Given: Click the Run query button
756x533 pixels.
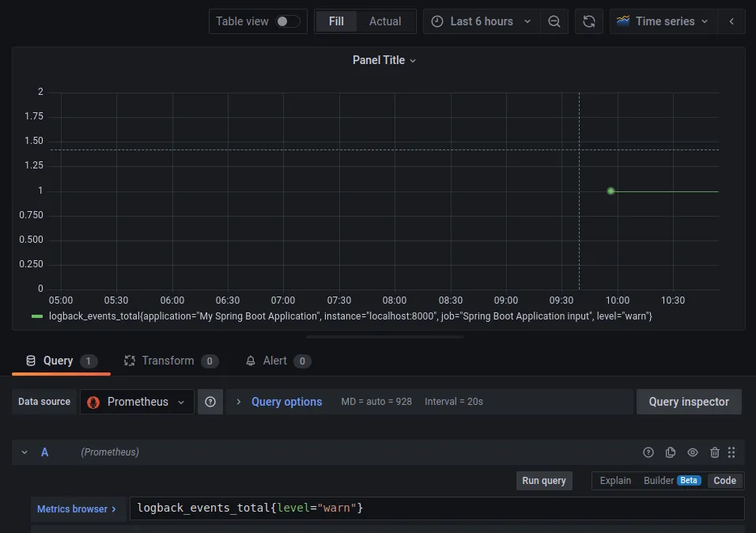Looking at the screenshot, I should [x=544, y=481].
